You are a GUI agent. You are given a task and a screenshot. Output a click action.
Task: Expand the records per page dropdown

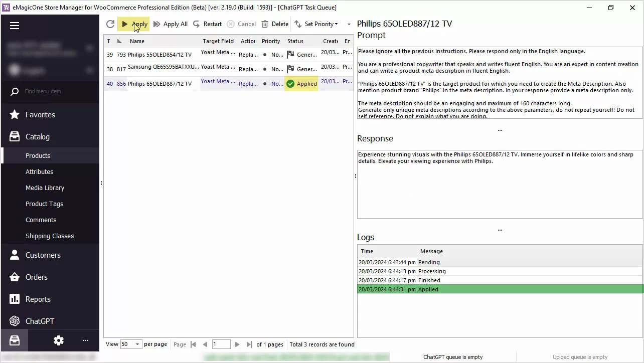[137, 344]
